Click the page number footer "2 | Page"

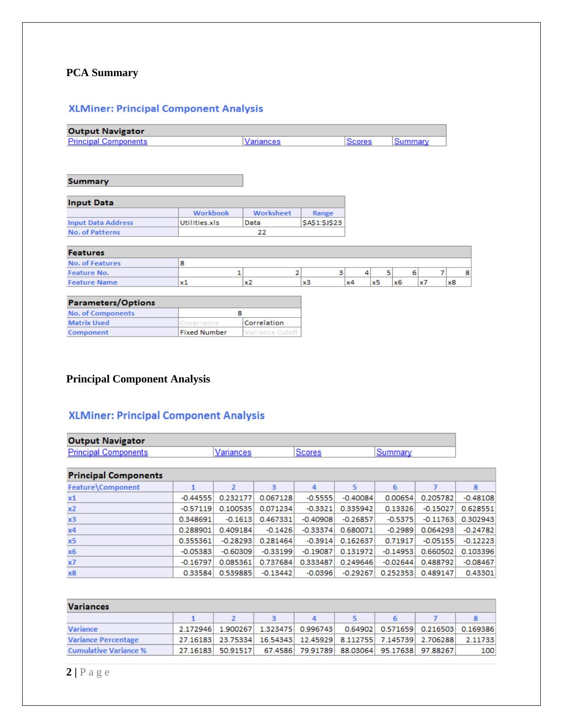click(88, 672)
